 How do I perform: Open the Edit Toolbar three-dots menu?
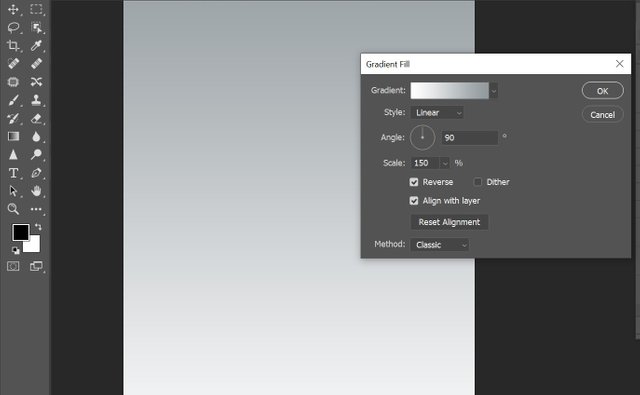point(36,209)
